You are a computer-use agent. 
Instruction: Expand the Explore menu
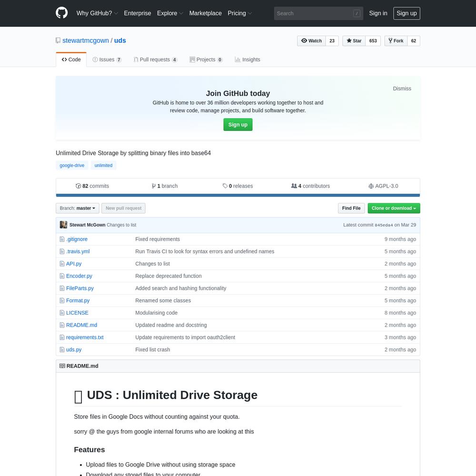pyautogui.click(x=170, y=13)
